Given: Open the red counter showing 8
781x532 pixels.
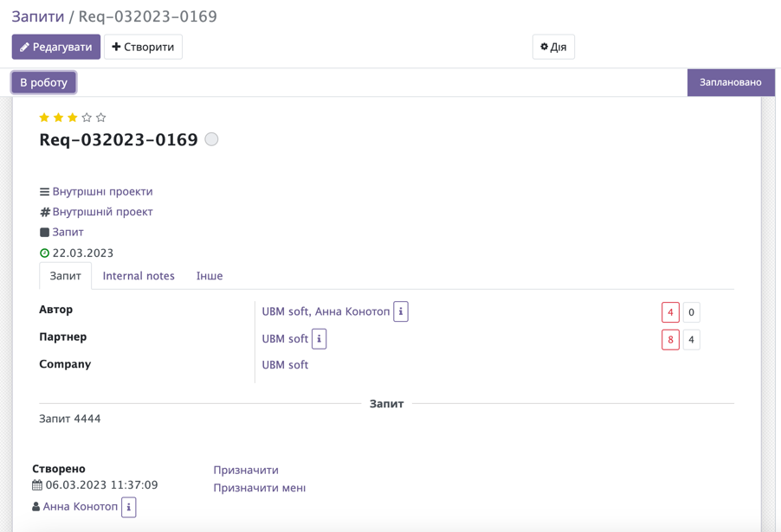Looking at the screenshot, I should (670, 339).
